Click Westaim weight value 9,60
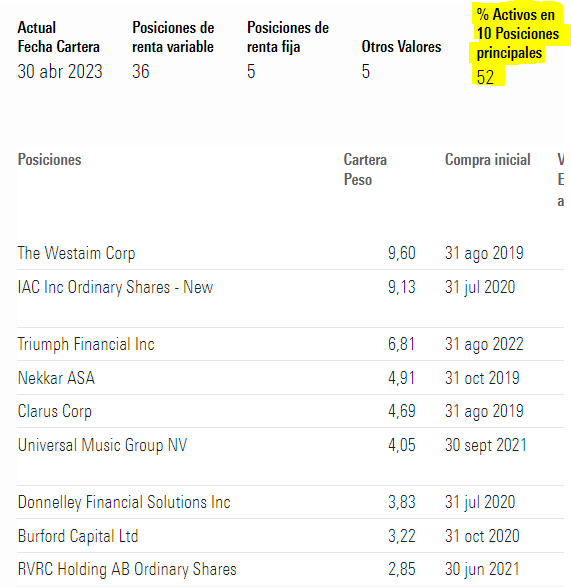This screenshot has width=571, height=587. 402,253
